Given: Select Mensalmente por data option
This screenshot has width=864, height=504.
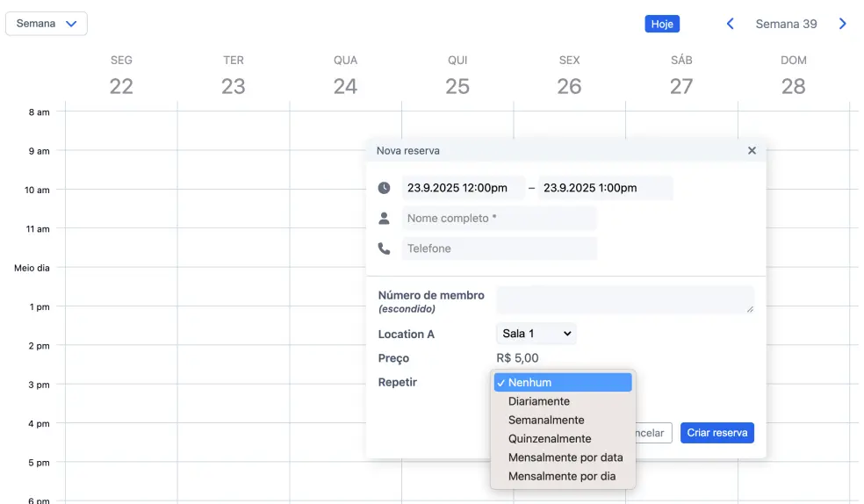Looking at the screenshot, I should [565, 457].
